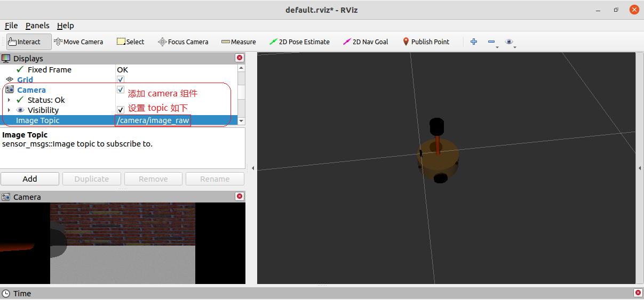Viewport: 644px width, 300px height.
Task: Pick the 2D Pose Estimate tool
Action: (x=299, y=42)
